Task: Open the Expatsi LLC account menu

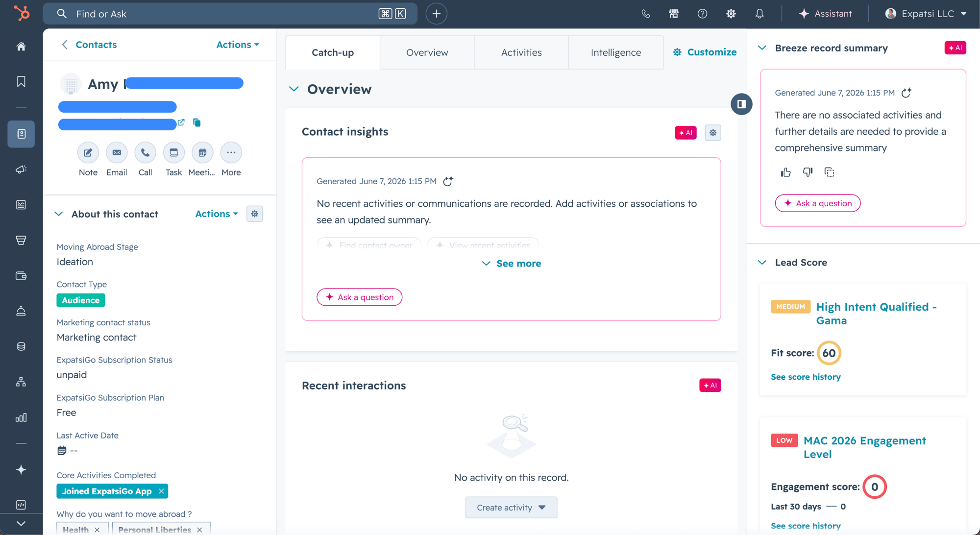Action: [926, 14]
